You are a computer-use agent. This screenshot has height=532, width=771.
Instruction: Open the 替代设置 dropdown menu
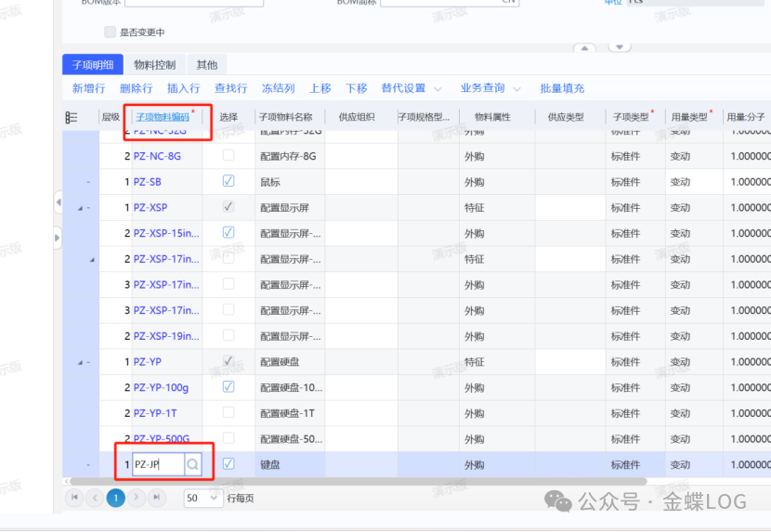click(409, 88)
